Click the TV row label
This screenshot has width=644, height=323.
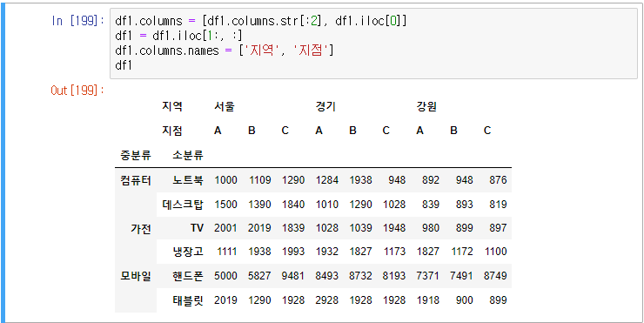[x=197, y=228]
